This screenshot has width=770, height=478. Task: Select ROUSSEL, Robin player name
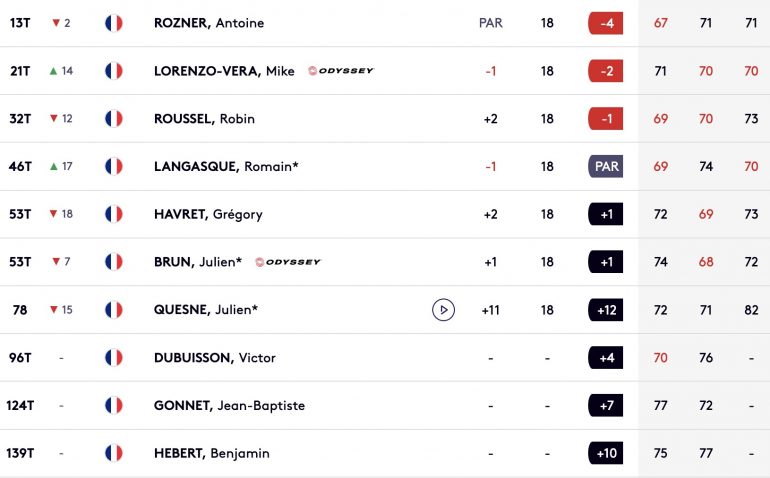204,119
